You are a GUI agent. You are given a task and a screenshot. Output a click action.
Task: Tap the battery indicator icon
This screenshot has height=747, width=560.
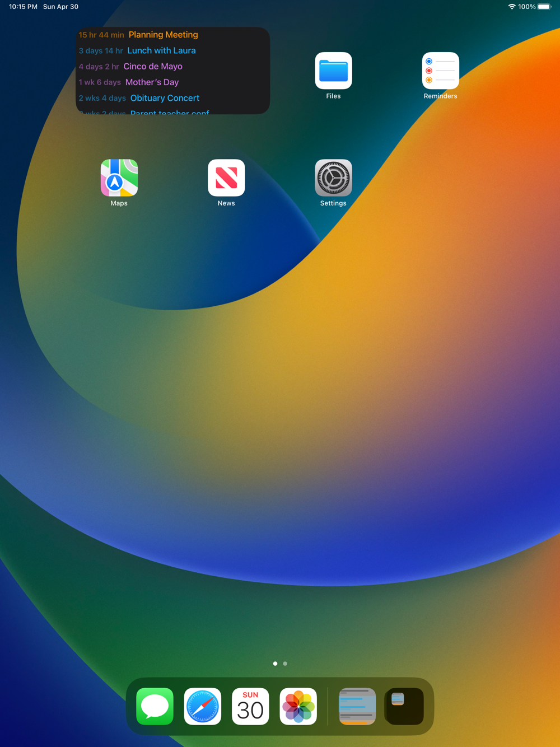(x=544, y=7)
